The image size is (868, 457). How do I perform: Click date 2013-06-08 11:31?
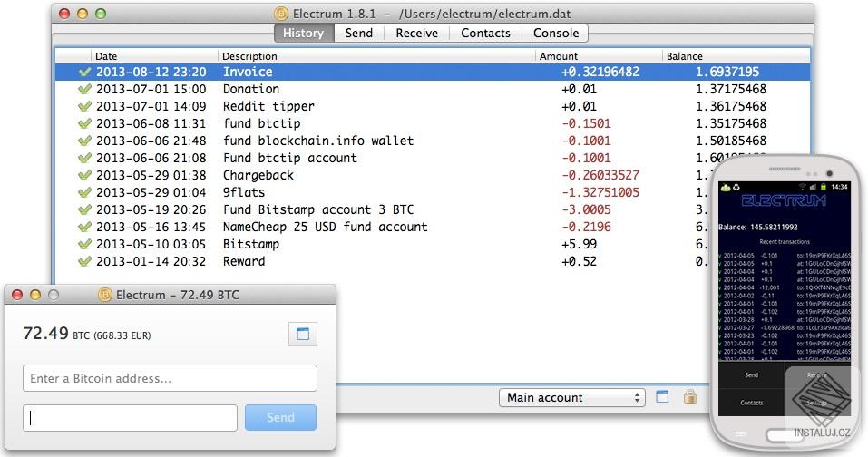[151, 123]
